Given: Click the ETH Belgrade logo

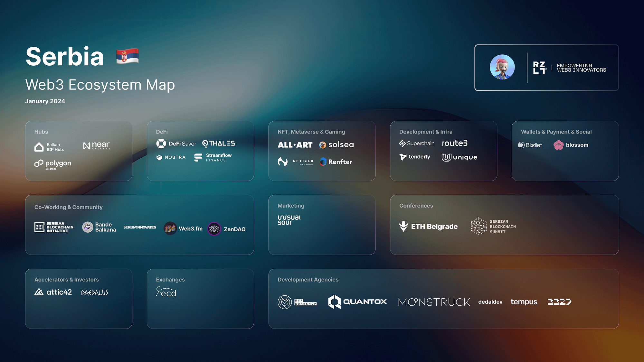Looking at the screenshot, I should (428, 227).
